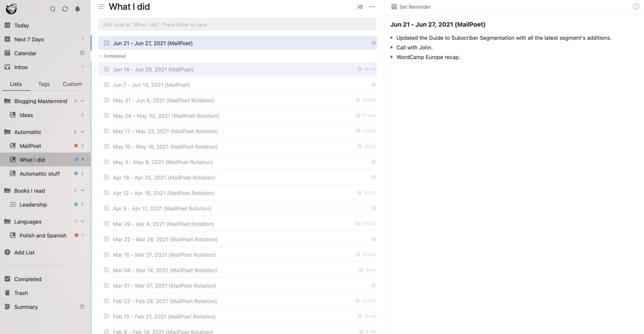The image size is (644, 334).
Task: Click the Inbox tray icon
Action: (7, 67)
